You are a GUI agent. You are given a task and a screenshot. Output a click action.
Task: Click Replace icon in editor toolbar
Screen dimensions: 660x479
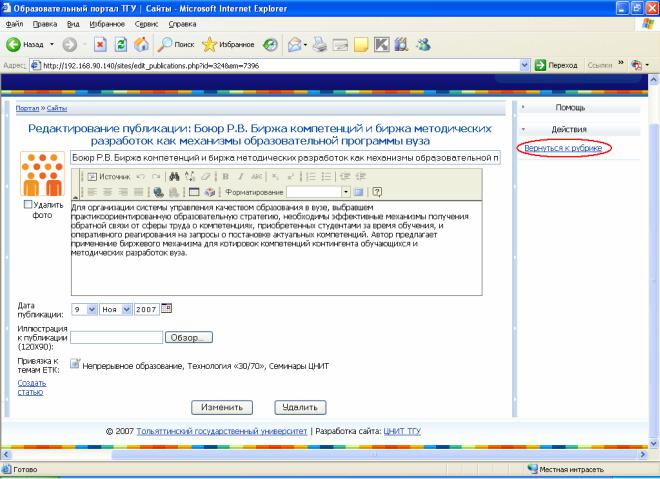coord(189,177)
